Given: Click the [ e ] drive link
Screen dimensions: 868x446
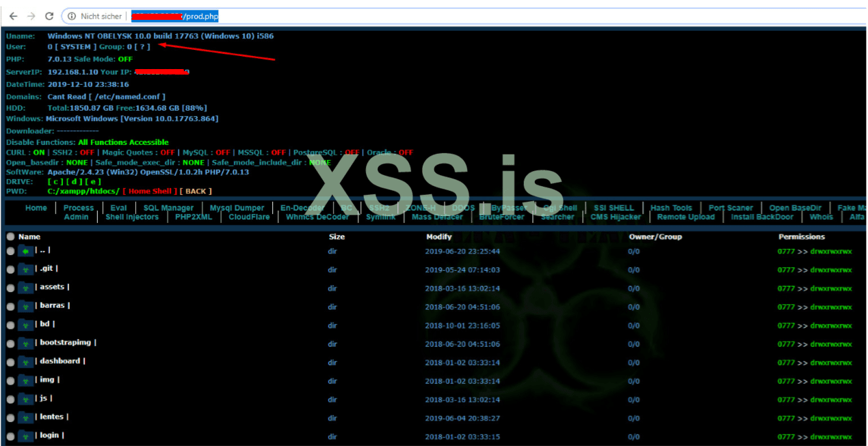Looking at the screenshot, I should (92, 181).
